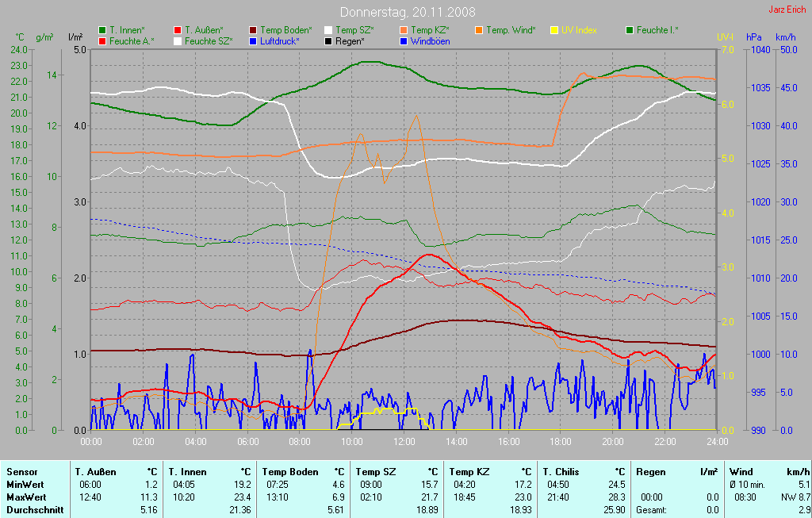
Task: Click the blue Windböen legend square
Action: point(404,40)
